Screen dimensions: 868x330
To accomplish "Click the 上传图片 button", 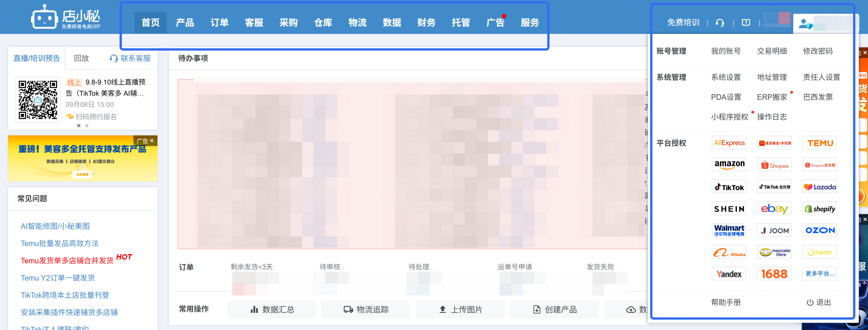I will (x=460, y=309).
